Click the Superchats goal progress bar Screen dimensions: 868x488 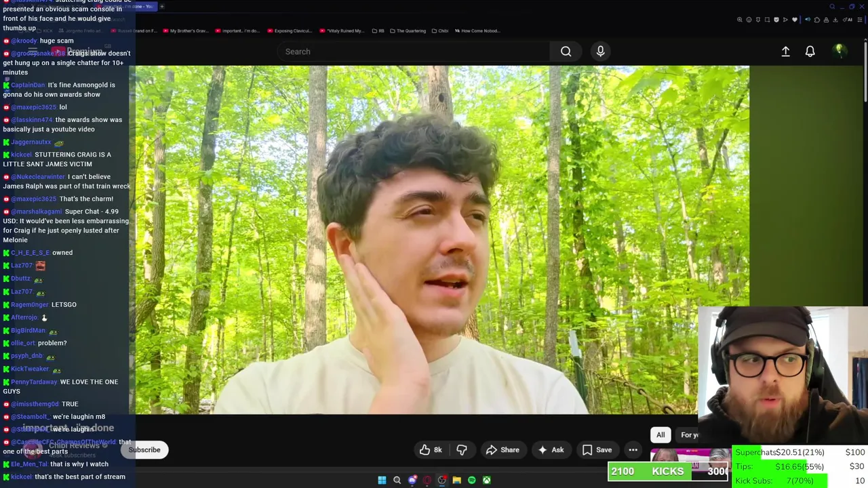pyautogui.click(x=800, y=453)
